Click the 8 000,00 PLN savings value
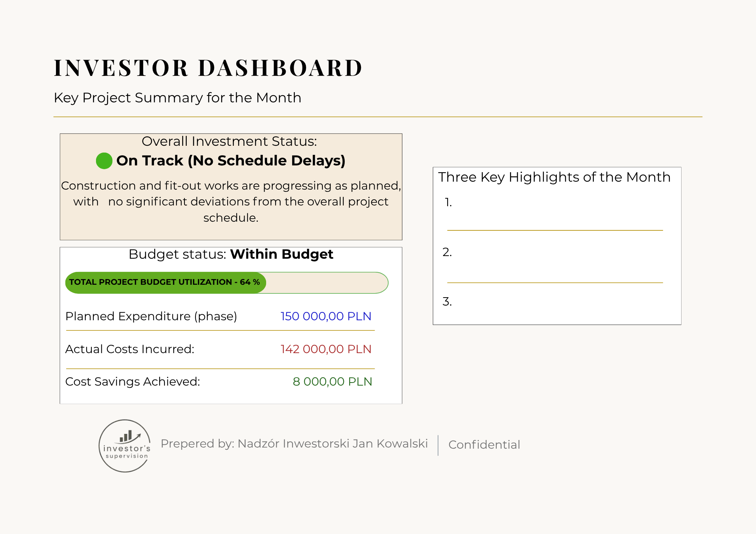The width and height of the screenshot is (756, 534). (x=332, y=381)
